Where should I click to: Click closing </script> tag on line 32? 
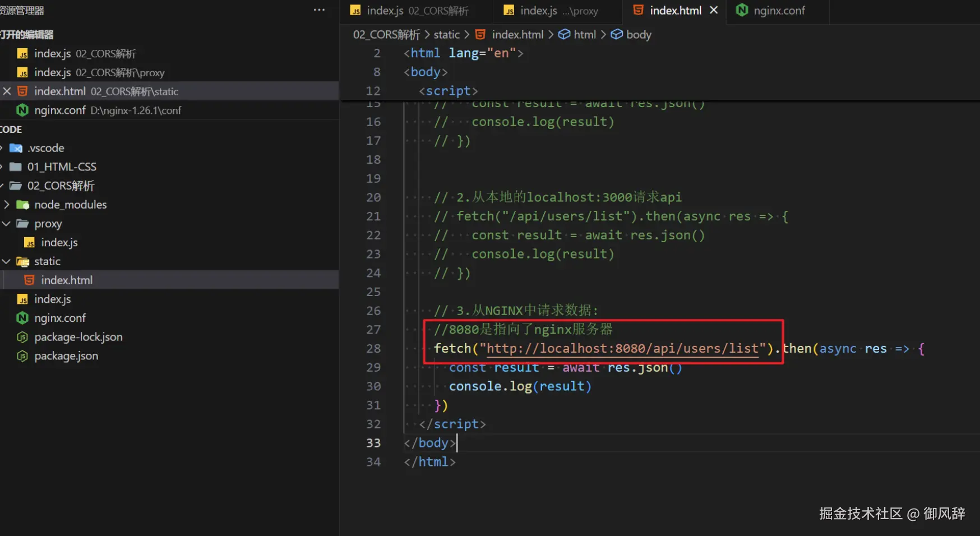click(452, 424)
